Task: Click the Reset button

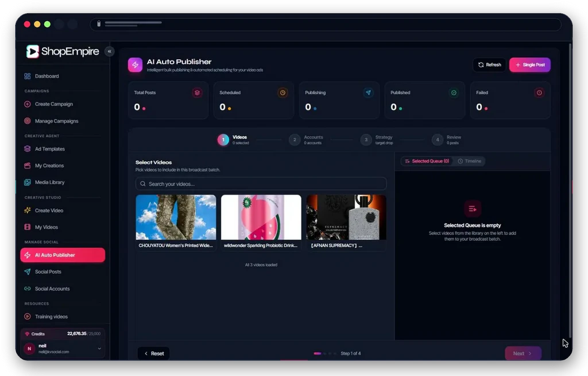Action: [154, 354]
